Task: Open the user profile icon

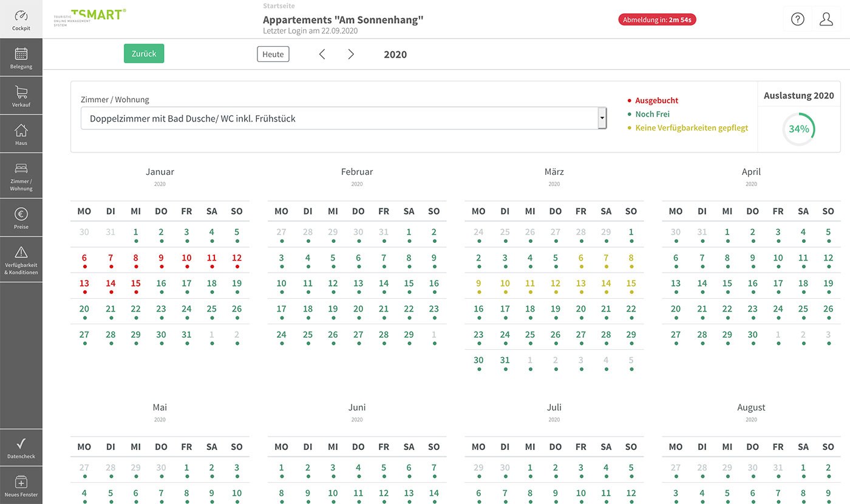Action: click(x=826, y=19)
